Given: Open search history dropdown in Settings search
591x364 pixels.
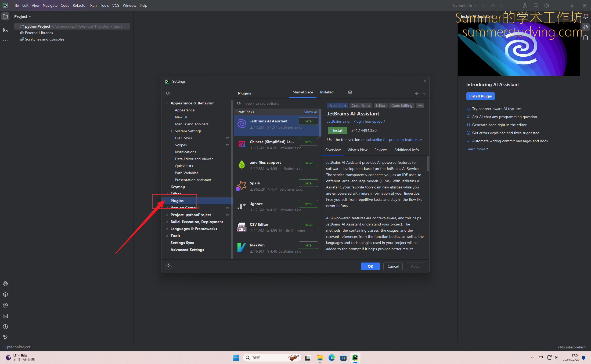Looking at the screenshot, I should click(168, 93).
